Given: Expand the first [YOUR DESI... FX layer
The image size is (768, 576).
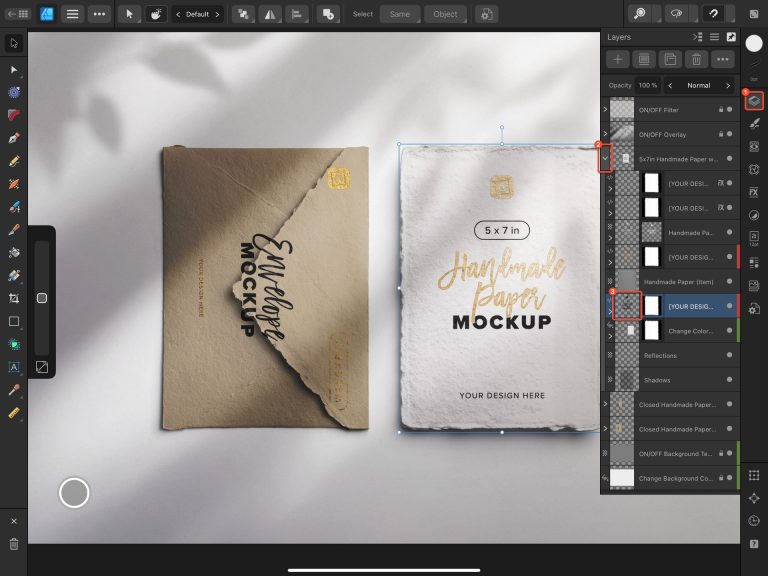Looking at the screenshot, I should tap(610, 188).
